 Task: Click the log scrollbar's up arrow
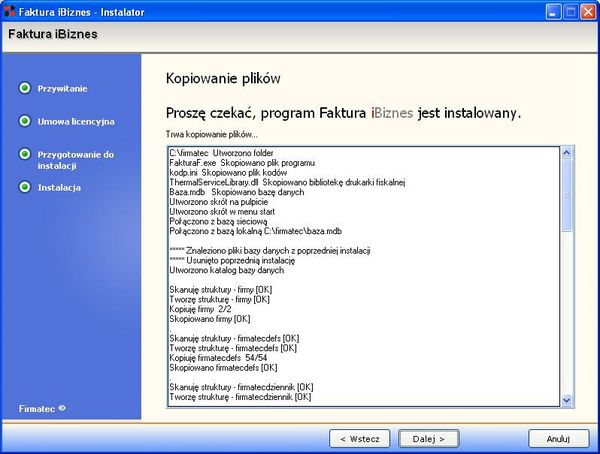567,152
